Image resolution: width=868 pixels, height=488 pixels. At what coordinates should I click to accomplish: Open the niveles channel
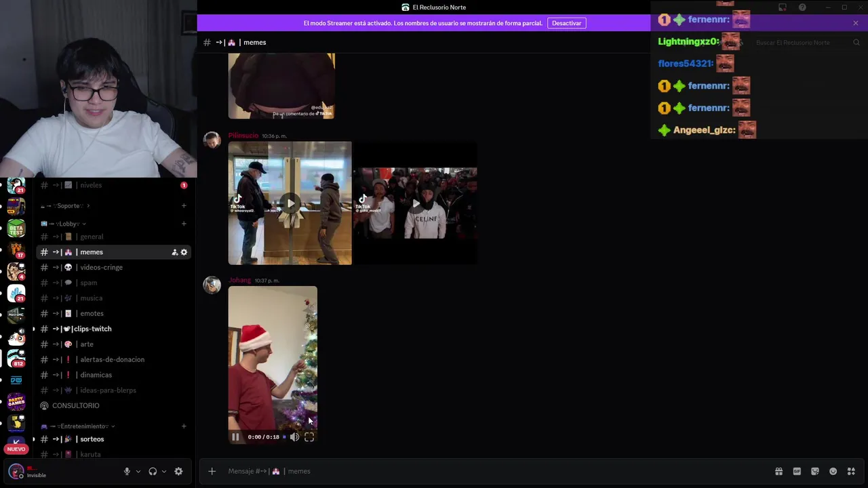pyautogui.click(x=113, y=185)
